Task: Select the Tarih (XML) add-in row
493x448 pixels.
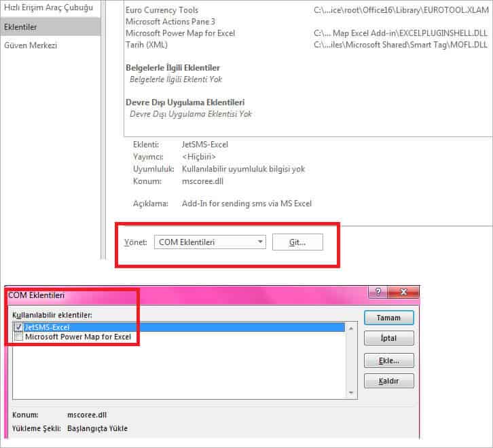Action: pyautogui.click(x=147, y=45)
